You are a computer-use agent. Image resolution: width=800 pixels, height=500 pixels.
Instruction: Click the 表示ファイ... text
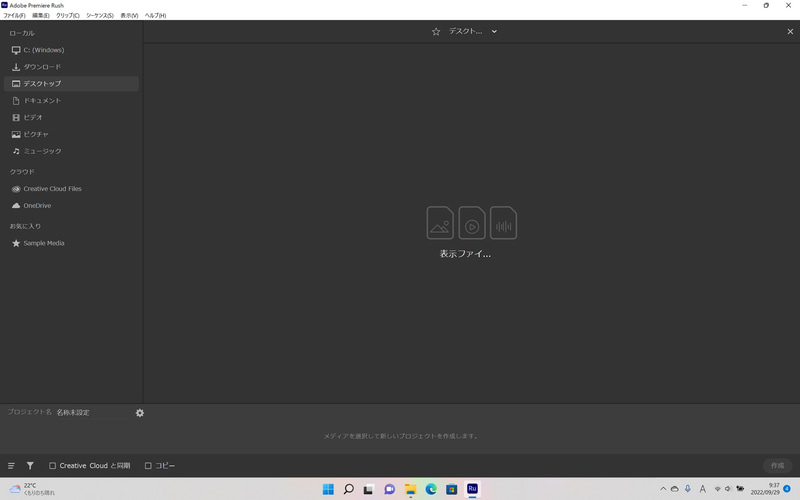(465, 254)
